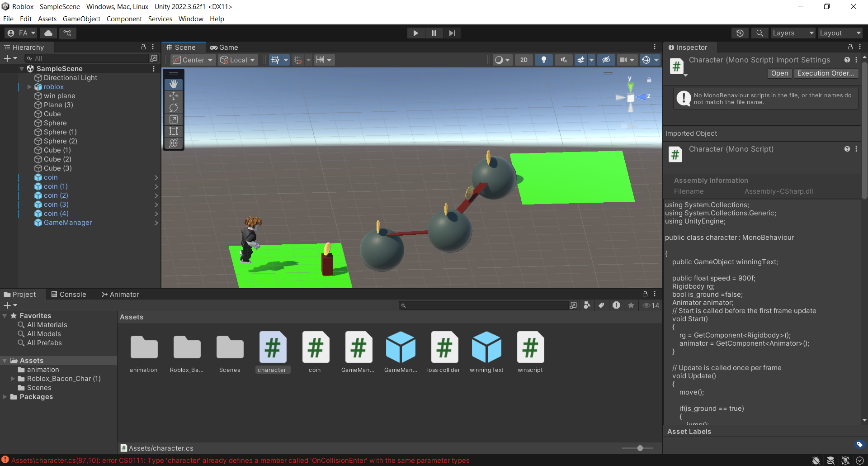The height and width of the screenshot is (466, 868).
Task: Click the Execution Order button in the Inspector
Action: tap(826, 73)
